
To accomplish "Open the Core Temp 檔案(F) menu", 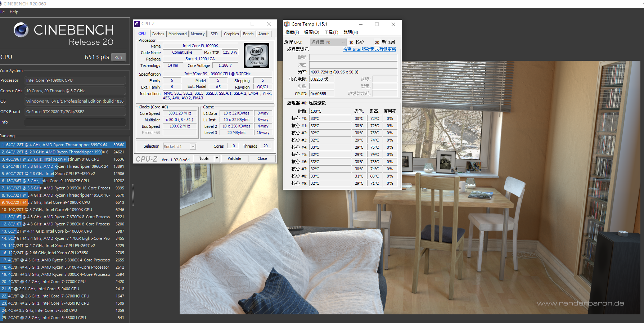I will [292, 32].
